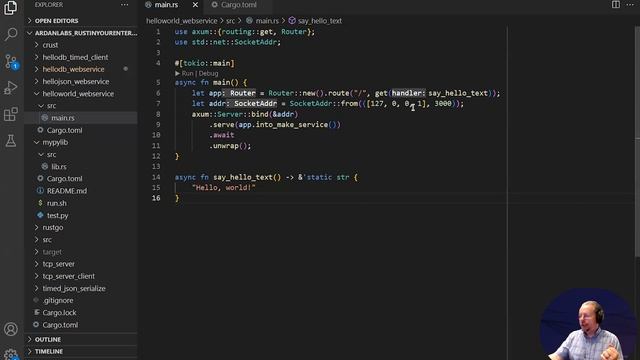This screenshot has width=640, height=360.
Task: Open editor more actions ellipsis
Action: pos(630,4)
